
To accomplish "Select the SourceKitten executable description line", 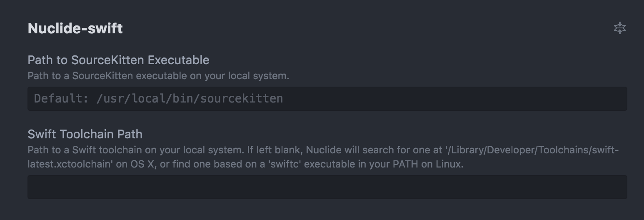I will 158,76.
